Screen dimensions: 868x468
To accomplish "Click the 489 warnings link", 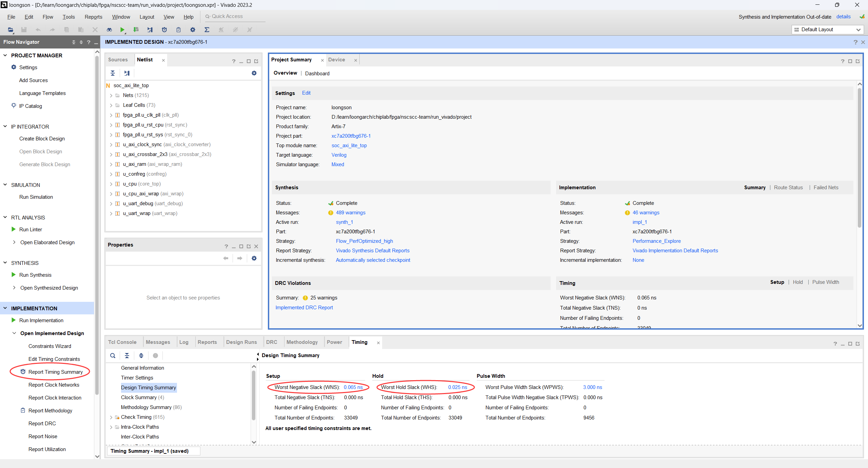I will pyautogui.click(x=351, y=213).
